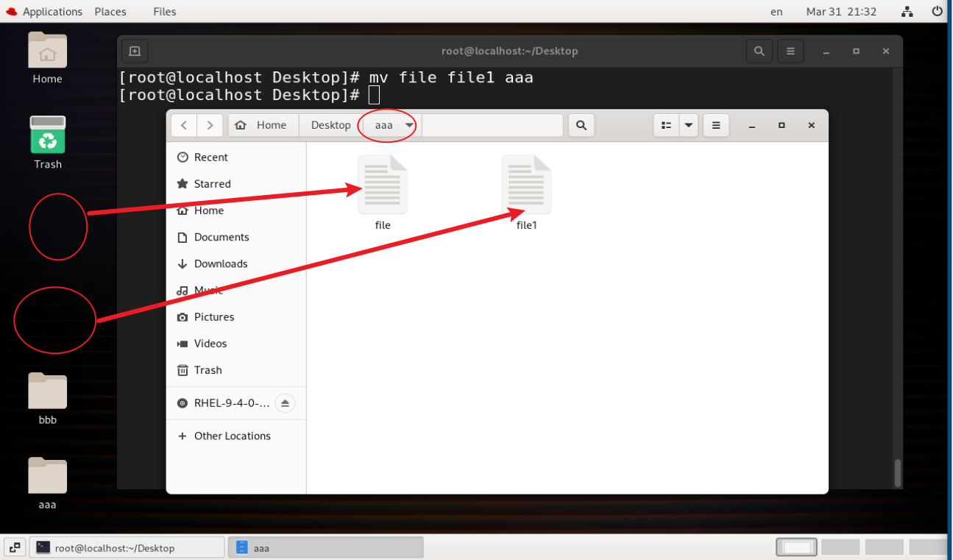Open the aaa folder on desktop

[47, 475]
